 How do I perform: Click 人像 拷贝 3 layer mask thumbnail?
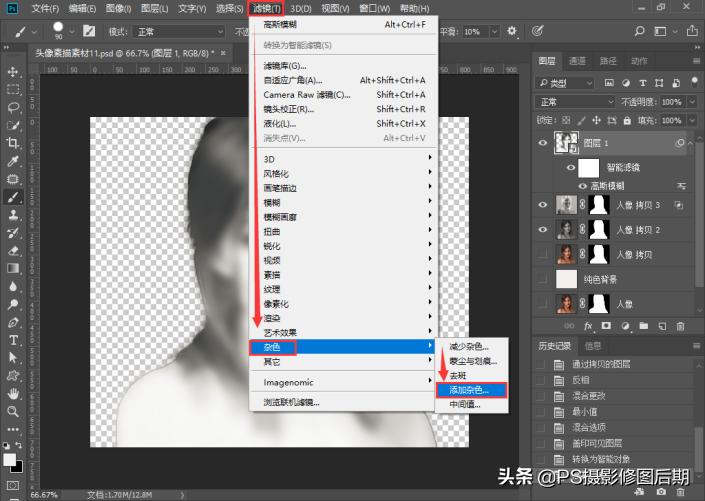pos(599,205)
